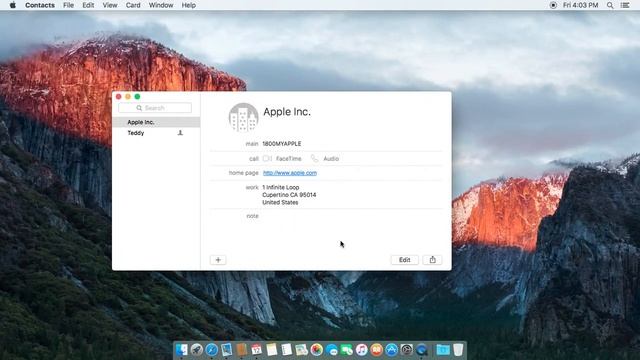Click the 'work' address label
Image resolution: width=640 pixels, height=360 pixels.
252,187
